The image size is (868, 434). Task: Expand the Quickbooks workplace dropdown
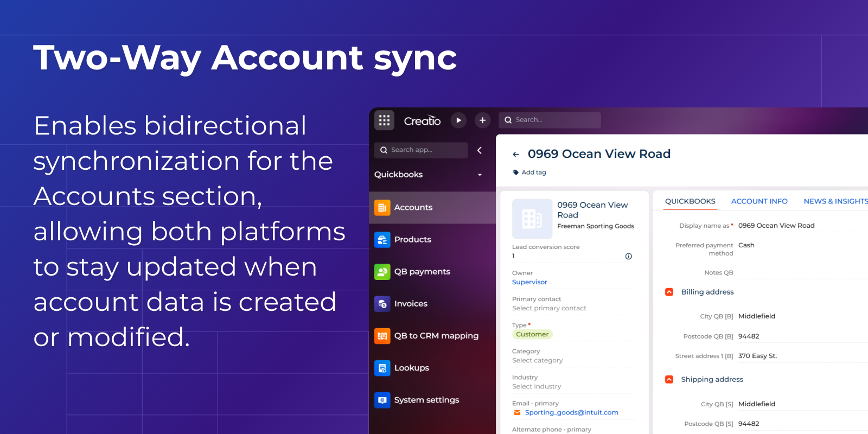[x=480, y=175]
